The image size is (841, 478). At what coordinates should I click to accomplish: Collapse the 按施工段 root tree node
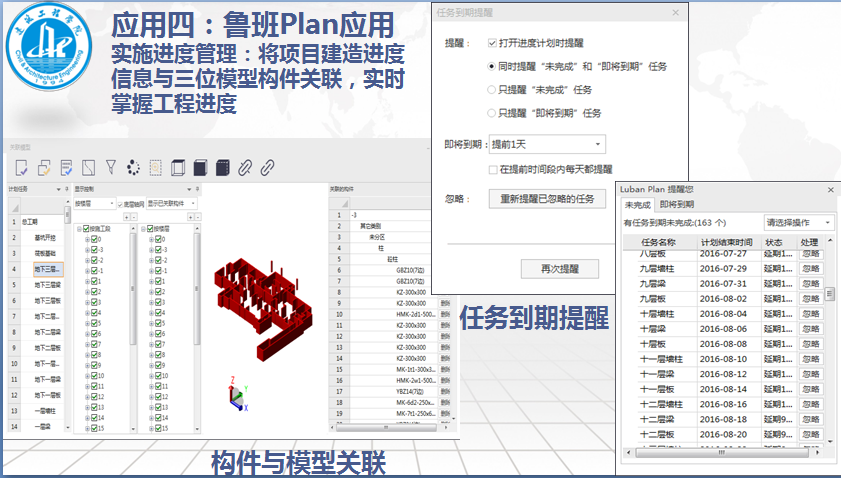point(79,229)
